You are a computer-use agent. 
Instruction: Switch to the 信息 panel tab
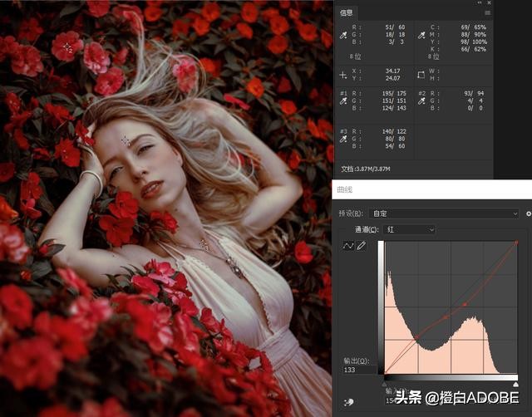click(346, 13)
